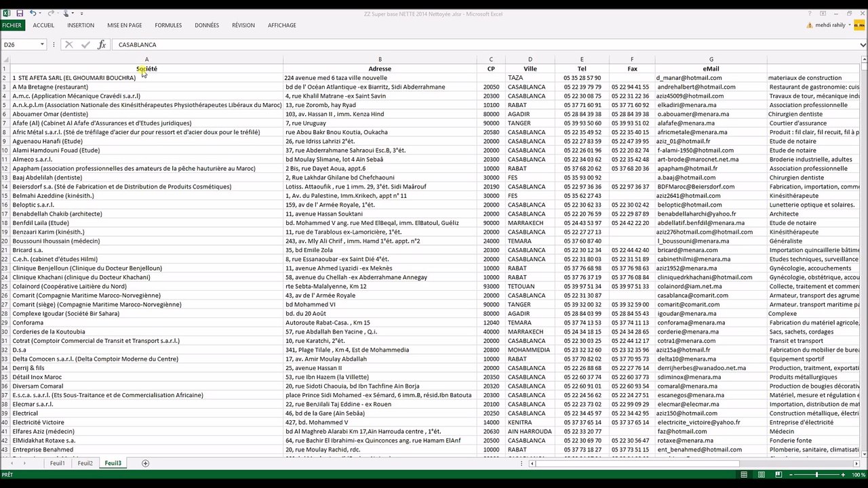868x488 pixels.
Task: Cancel formula entry with the X icon
Action: [68, 45]
